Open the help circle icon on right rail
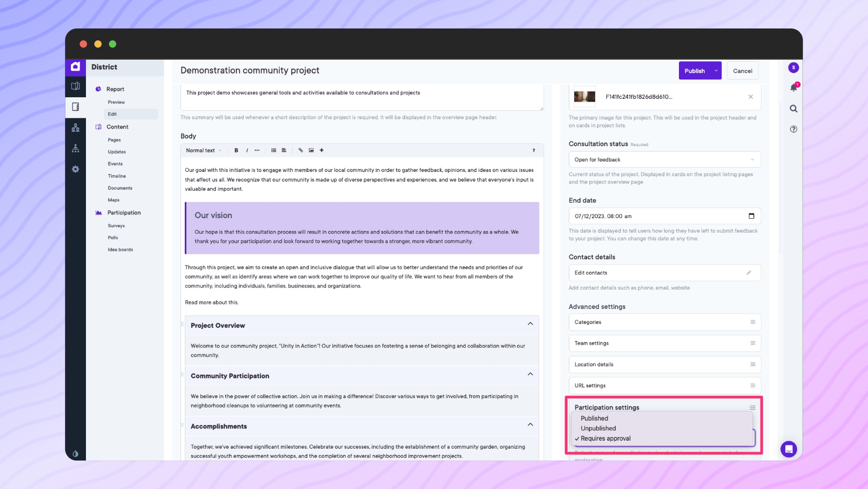868x489 pixels. coord(793,129)
